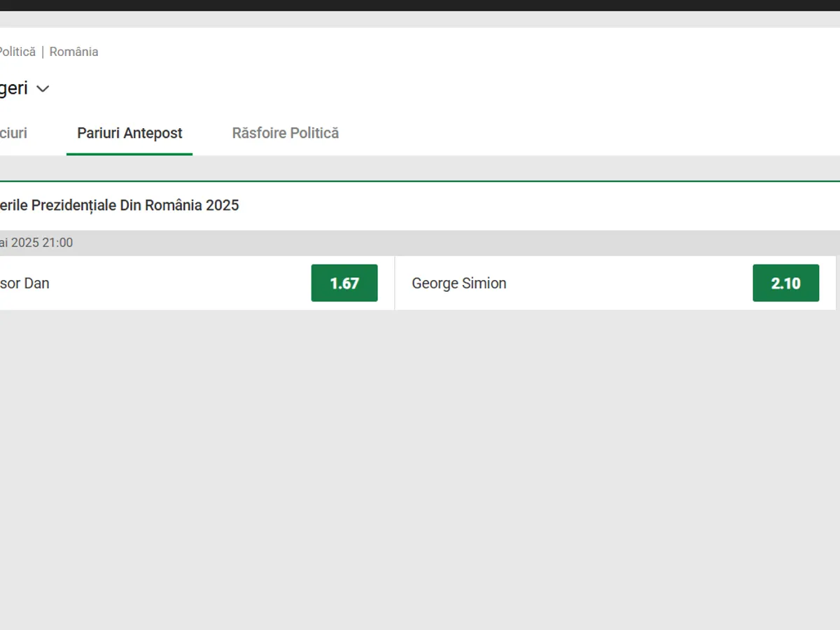The height and width of the screenshot is (630, 840).
Task: Click the heading text ending in "geri"
Action: point(14,88)
